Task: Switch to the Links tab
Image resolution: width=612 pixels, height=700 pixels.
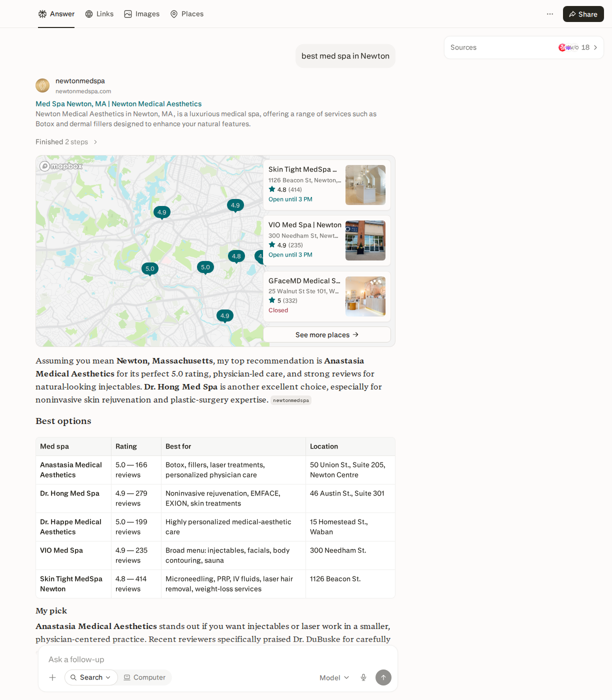Action: (99, 14)
